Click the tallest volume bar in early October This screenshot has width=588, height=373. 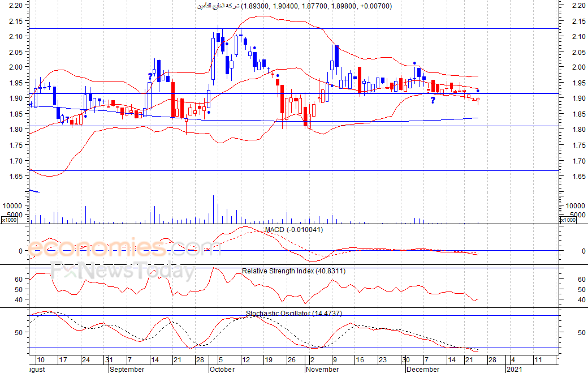(213, 209)
